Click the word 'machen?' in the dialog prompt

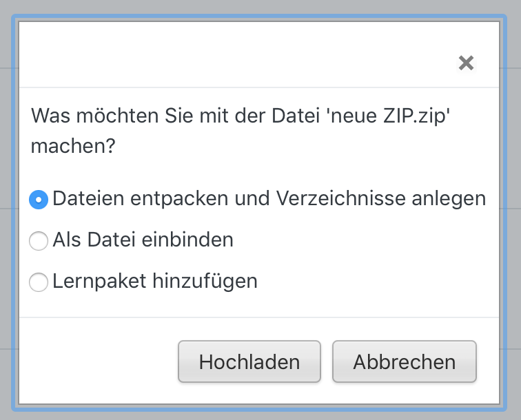pyautogui.click(x=73, y=147)
